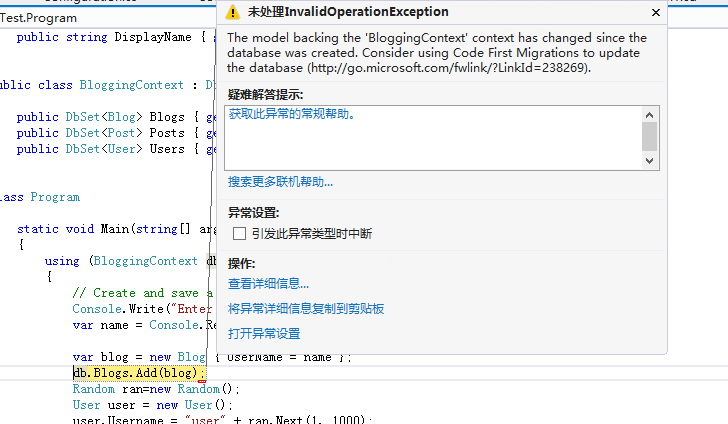Click 将异常详细信息复制到剪贴板 link
The image size is (728, 424).
pyautogui.click(x=306, y=309)
